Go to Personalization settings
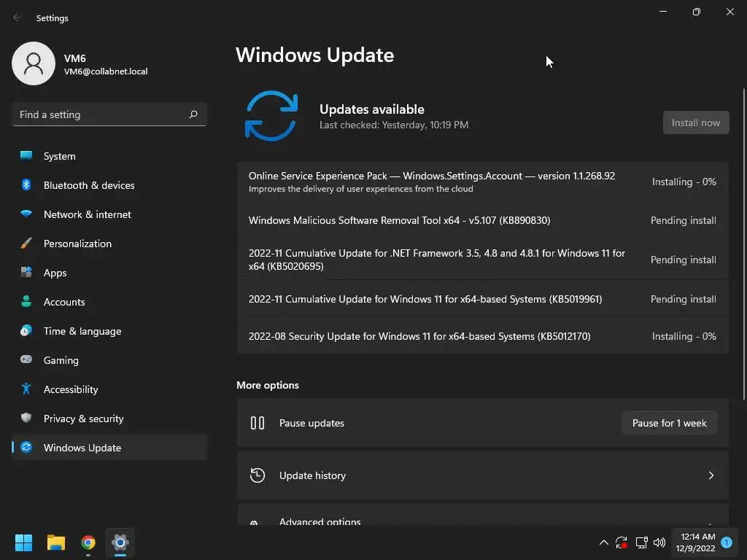This screenshot has height=560, width=747. click(109, 244)
